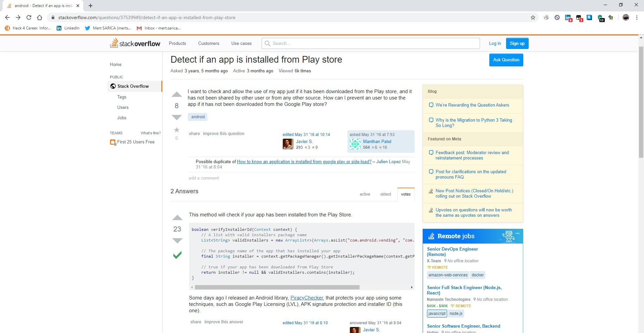The height and width of the screenshot is (333, 644).
Task: Downvote the question with score 8
Action: [x=177, y=117]
